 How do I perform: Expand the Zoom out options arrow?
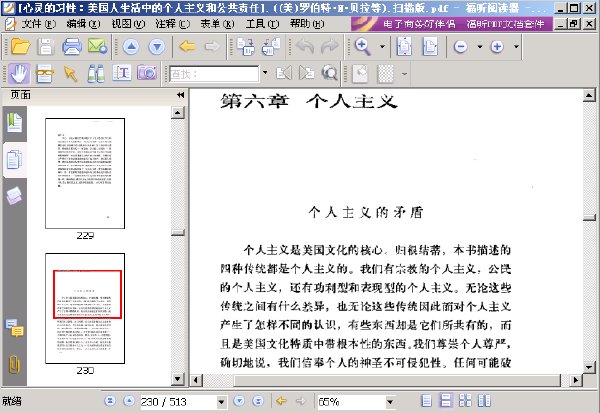[479, 47]
